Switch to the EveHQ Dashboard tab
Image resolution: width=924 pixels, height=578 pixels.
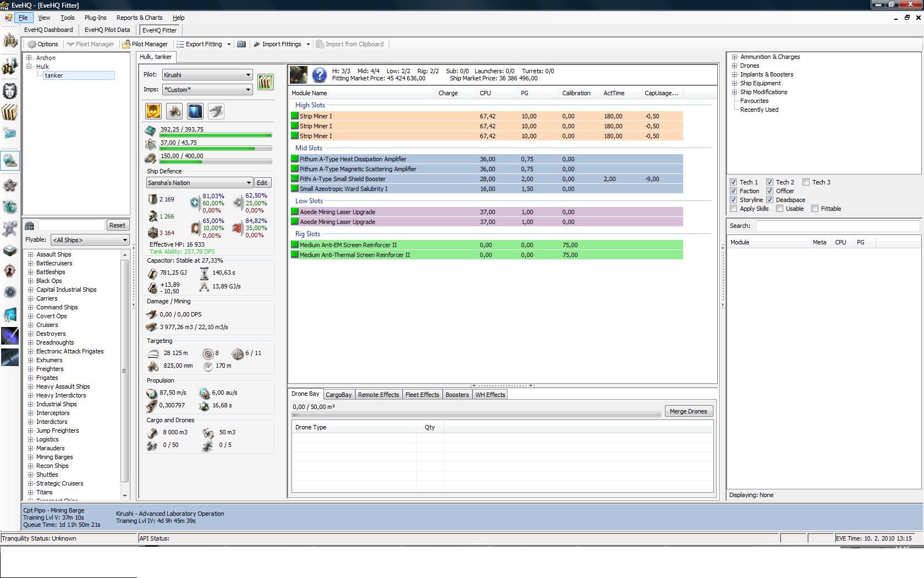tap(48, 30)
